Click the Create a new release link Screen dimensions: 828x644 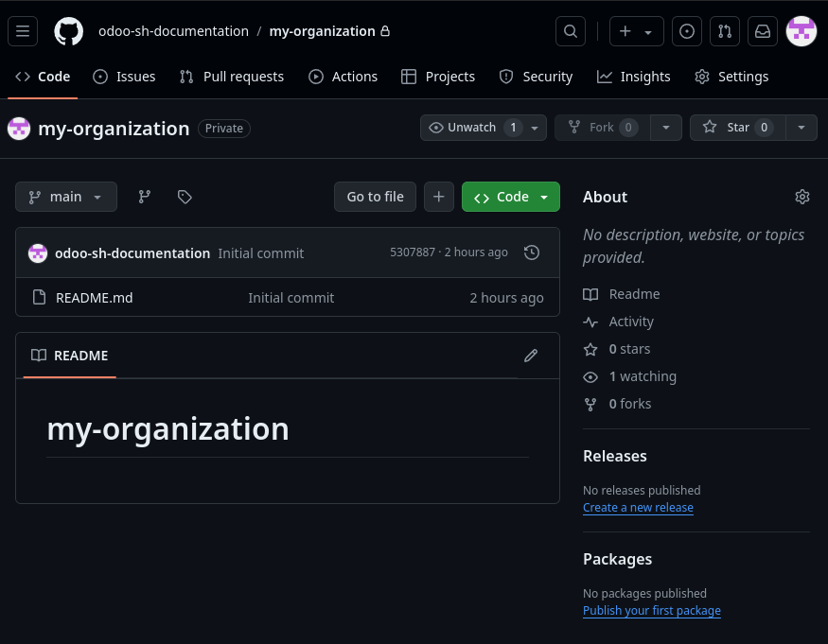pos(638,507)
